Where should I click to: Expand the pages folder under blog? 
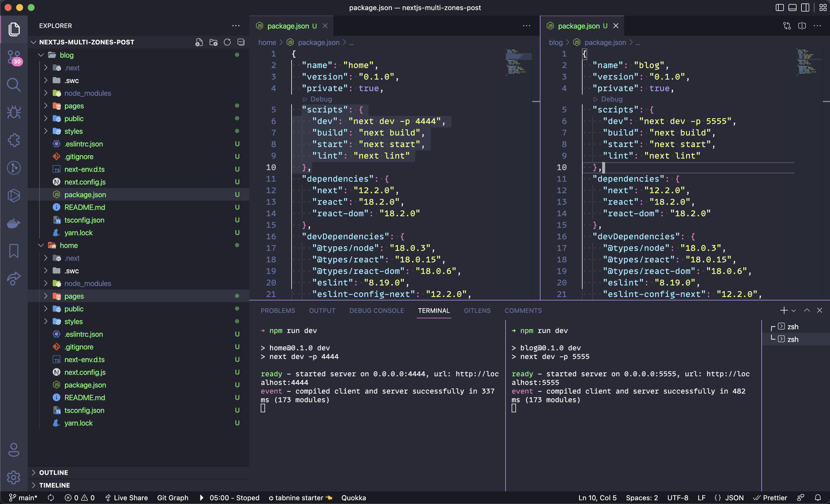pyautogui.click(x=46, y=106)
